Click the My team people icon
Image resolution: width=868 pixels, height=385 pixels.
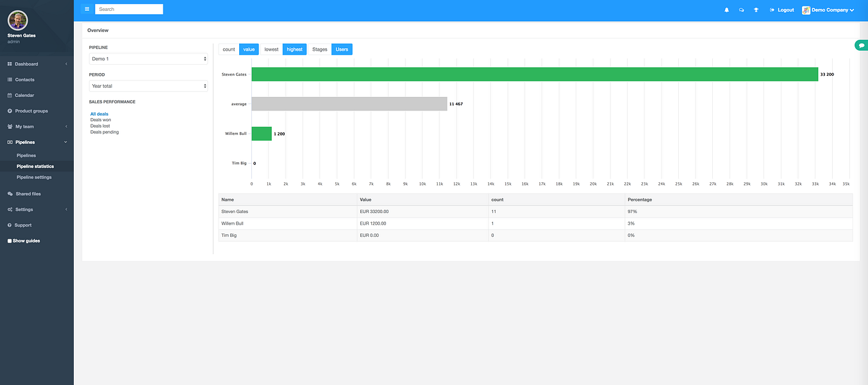(10, 126)
